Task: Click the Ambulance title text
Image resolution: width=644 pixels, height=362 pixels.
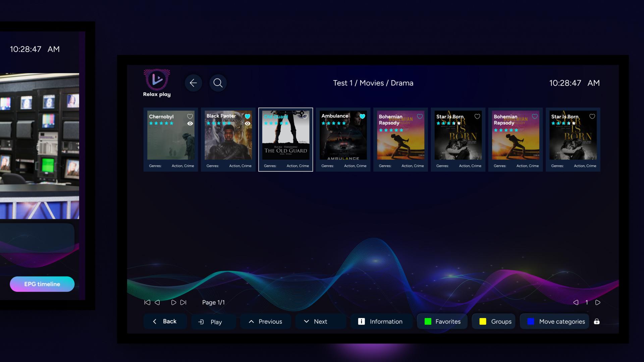Action: click(x=335, y=116)
